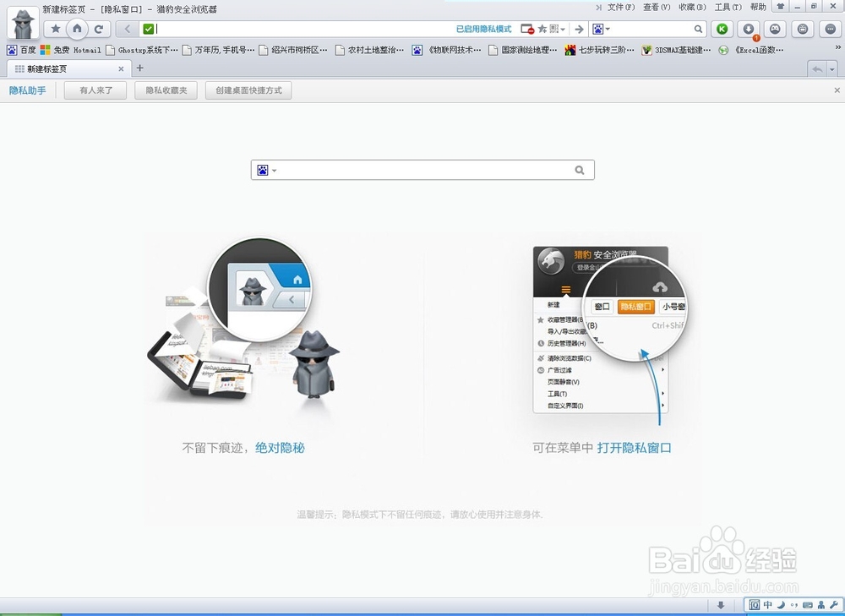The image size is (845, 616).
Task: Open the page search engine dropdown
Action: (267, 171)
